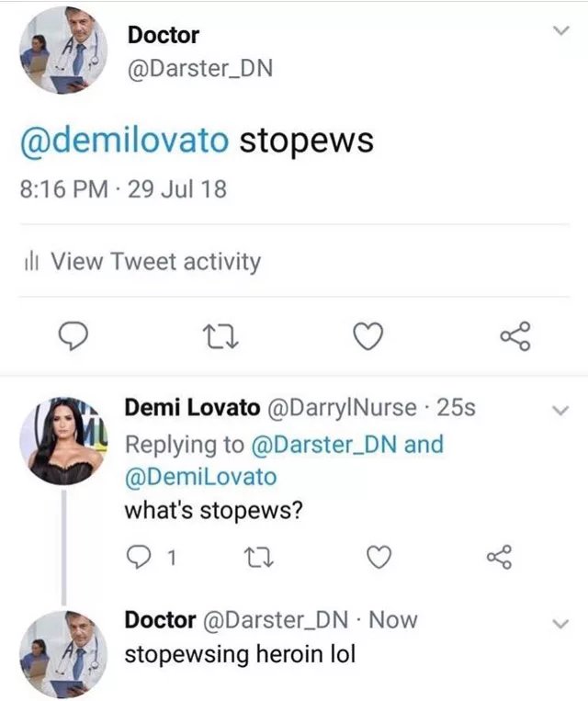Reply to the main stopews tweet
The height and width of the screenshot is (701, 588).
pyautogui.click(x=73, y=335)
